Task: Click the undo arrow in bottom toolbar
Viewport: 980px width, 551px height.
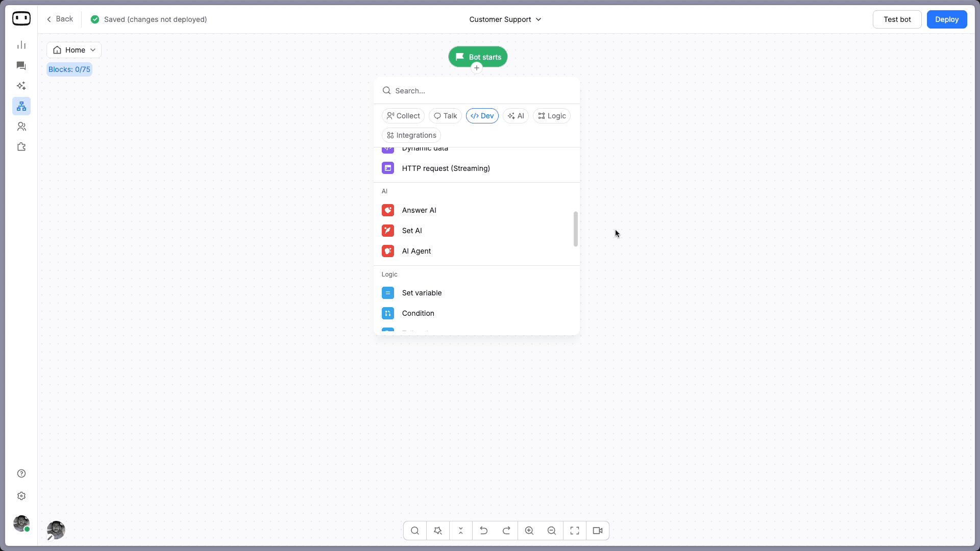Action: 483,531
